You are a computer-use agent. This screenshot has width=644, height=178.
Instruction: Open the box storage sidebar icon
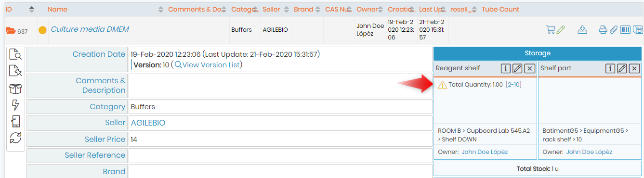coord(15,89)
